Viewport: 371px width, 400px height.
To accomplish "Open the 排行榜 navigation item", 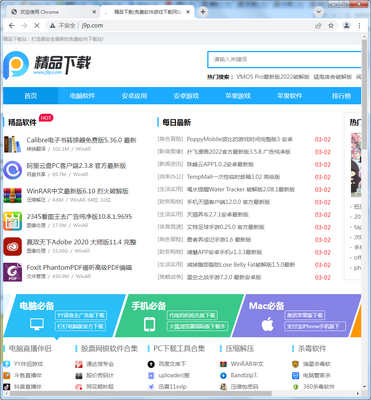I will 341,96.
